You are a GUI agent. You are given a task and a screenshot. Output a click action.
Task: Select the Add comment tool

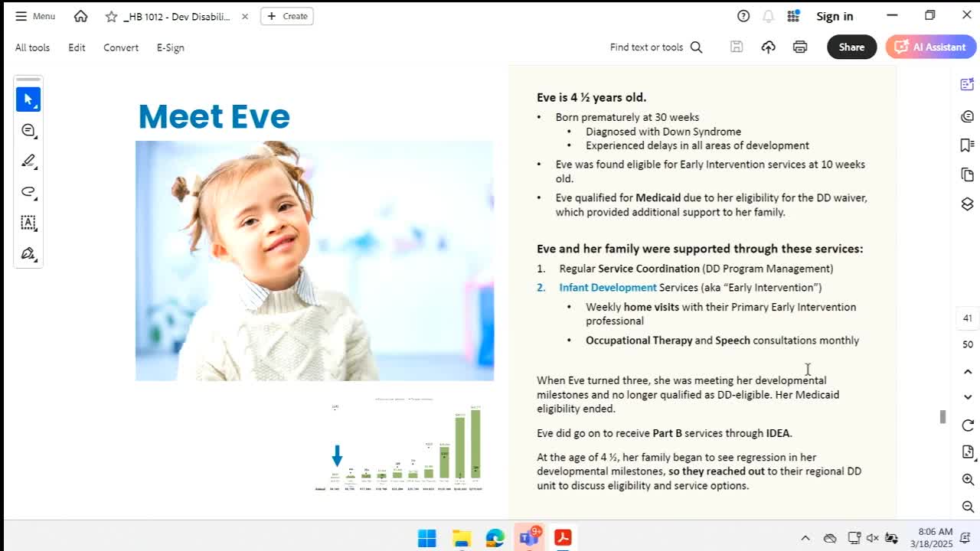[x=28, y=131]
